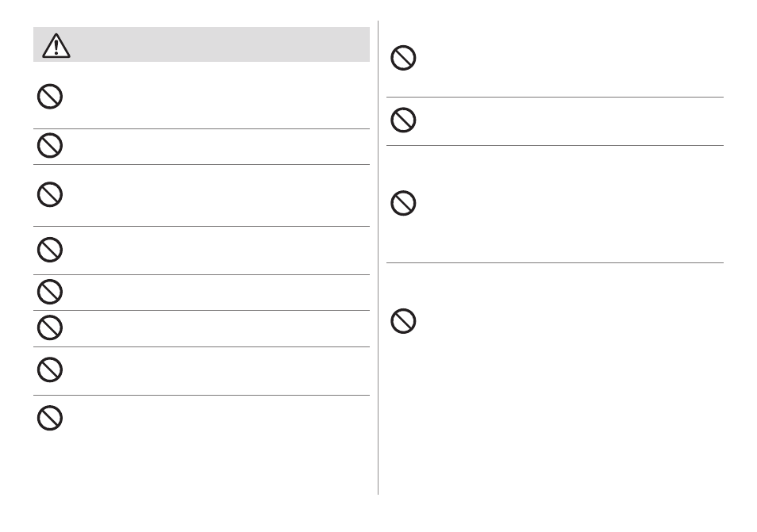757x532 pixels.
Task: Select the first prohibition icon in left column
Action: coord(50,97)
